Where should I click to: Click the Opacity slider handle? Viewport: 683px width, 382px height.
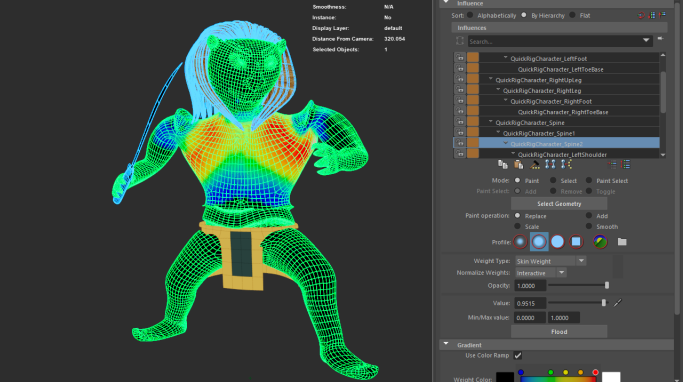[x=607, y=285]
